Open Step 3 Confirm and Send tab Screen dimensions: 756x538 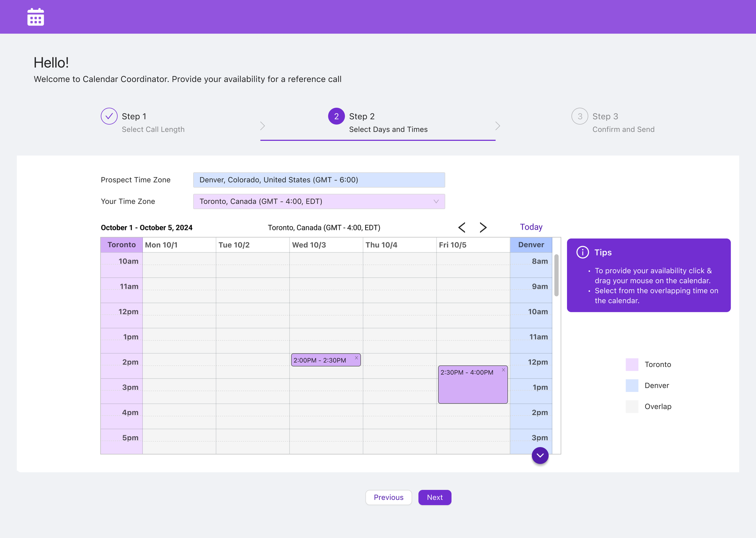(623, 123)
